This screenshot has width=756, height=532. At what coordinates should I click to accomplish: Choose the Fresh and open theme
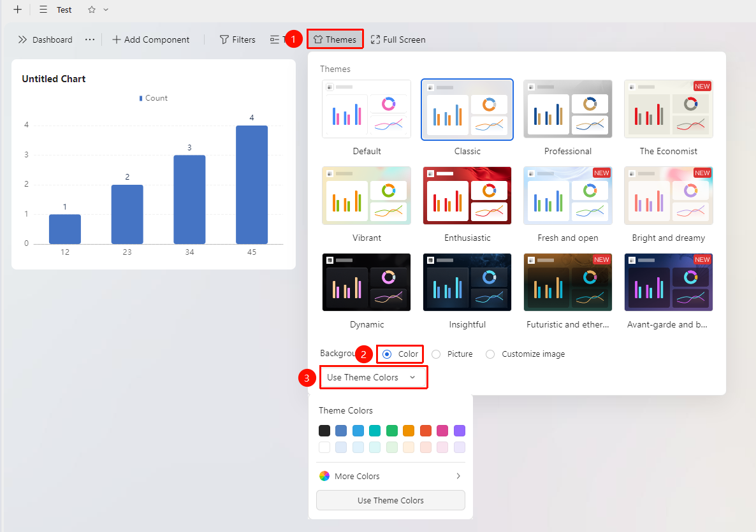[568, 196]
